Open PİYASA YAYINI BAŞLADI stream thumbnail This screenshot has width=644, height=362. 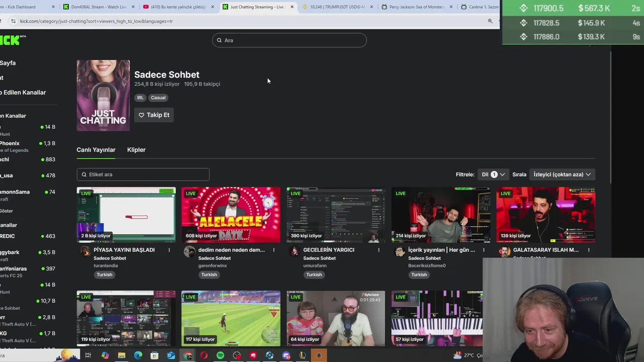point(126,215)
